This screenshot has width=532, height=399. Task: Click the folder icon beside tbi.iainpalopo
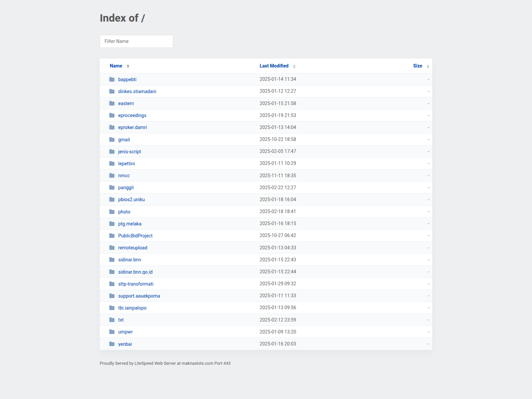[112, 308]
